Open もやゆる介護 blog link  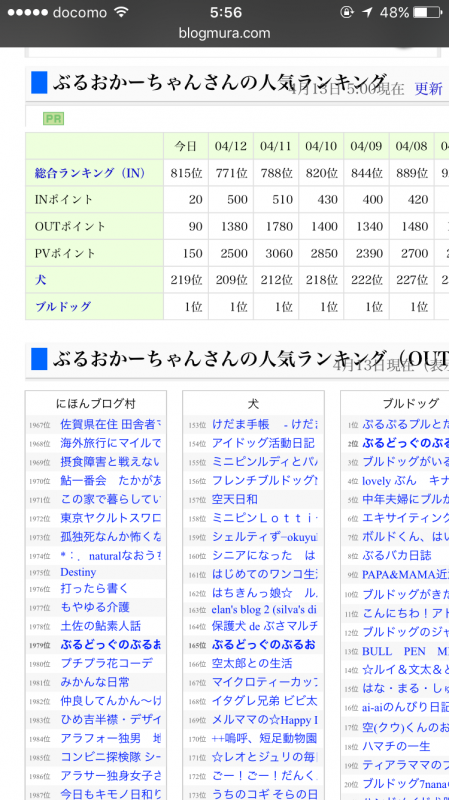[x=95, y=607]
